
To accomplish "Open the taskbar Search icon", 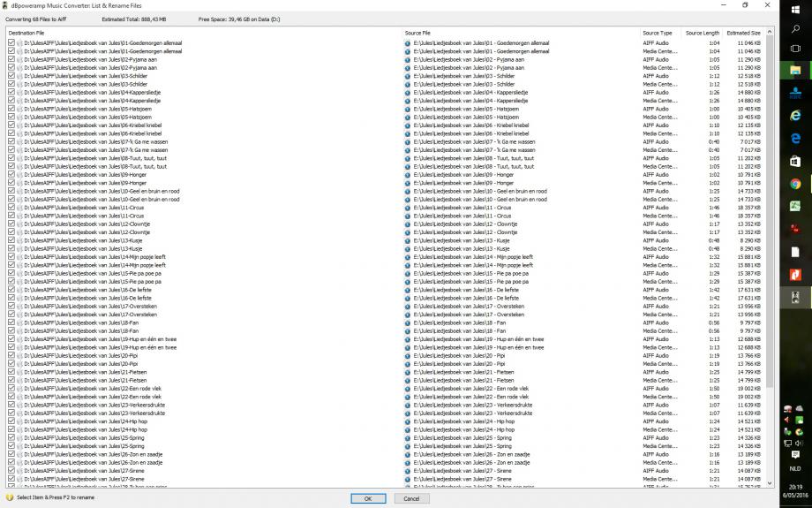I will coord(795,28).
